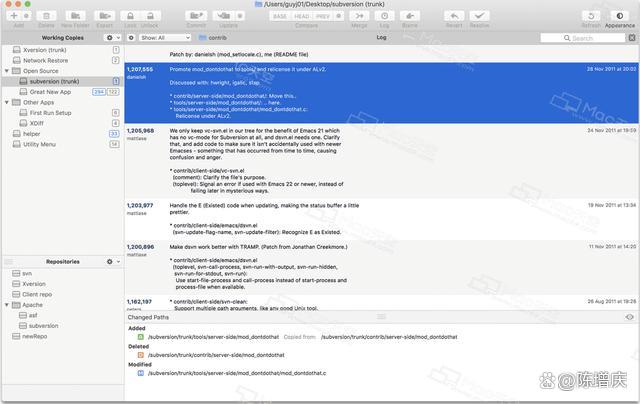Select the HEAD compare segment
This screenshot has width=640, height=404.
tap(301, 16)
